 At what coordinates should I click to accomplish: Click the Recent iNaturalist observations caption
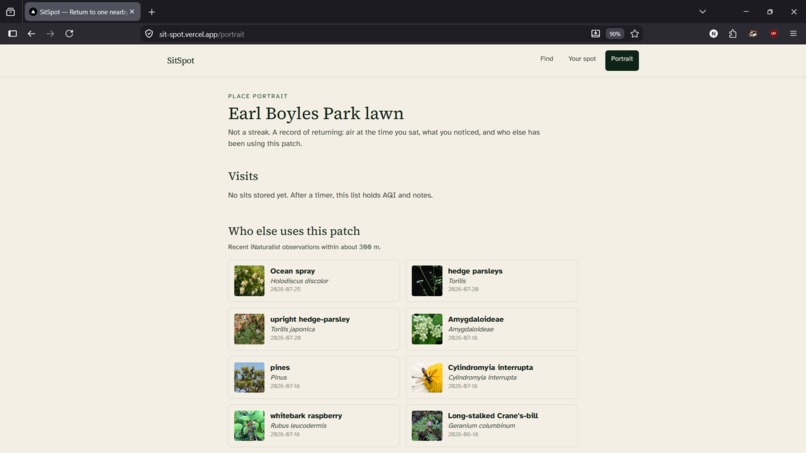[304, 247]
